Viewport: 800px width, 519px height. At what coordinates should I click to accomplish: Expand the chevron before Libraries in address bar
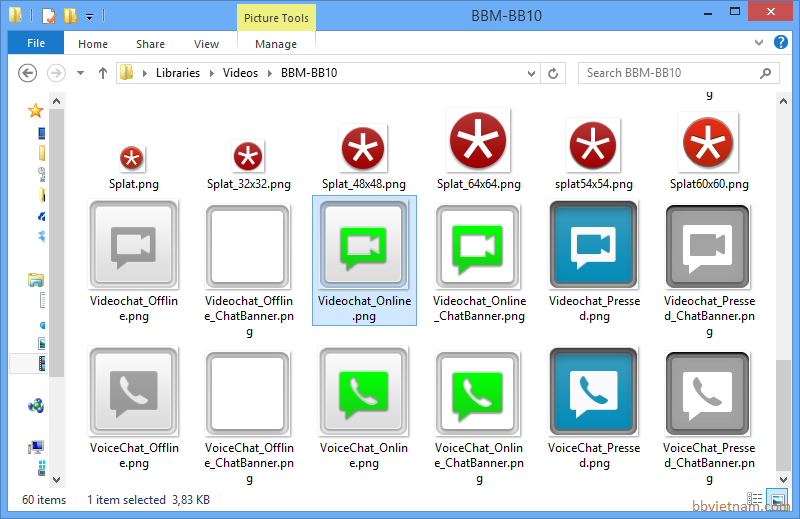tap(145, 73)
